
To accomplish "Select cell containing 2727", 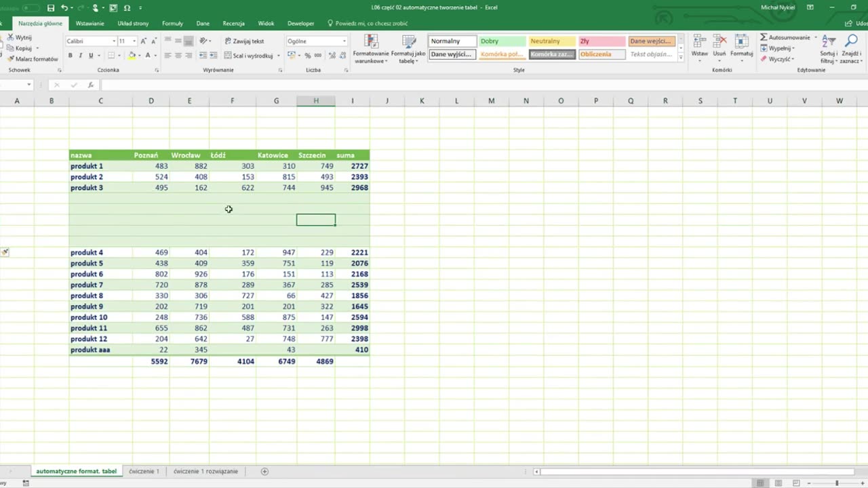I will pos(353,166).
